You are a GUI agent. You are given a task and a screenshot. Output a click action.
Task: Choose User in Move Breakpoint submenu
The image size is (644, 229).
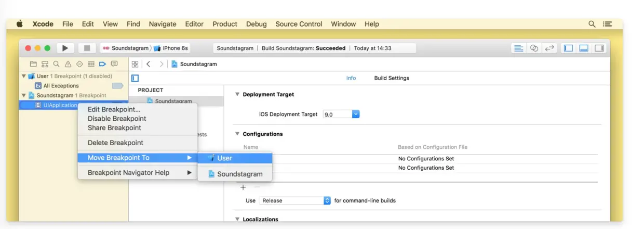[x=235, y=158]
